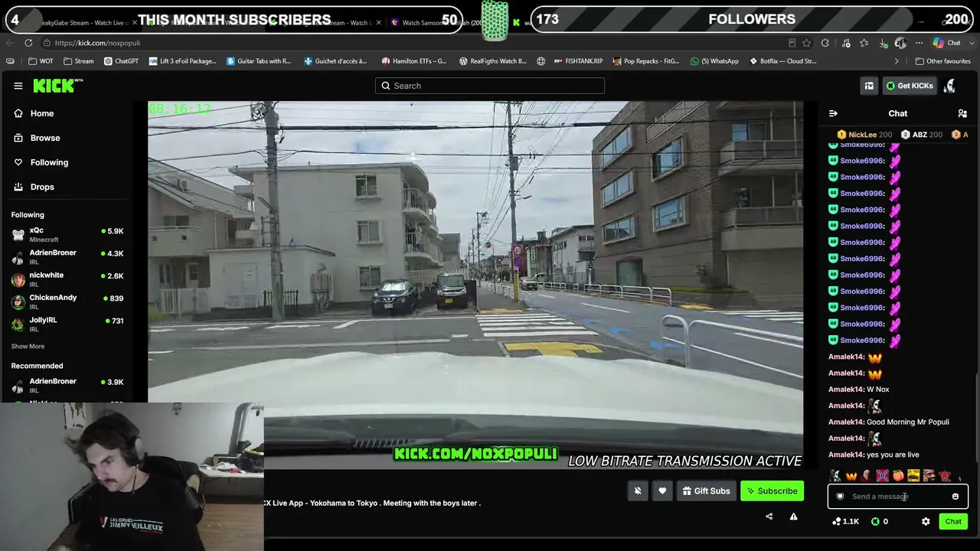Open the browser three-dot menu
980x551 pixels.
coord(920,43)
